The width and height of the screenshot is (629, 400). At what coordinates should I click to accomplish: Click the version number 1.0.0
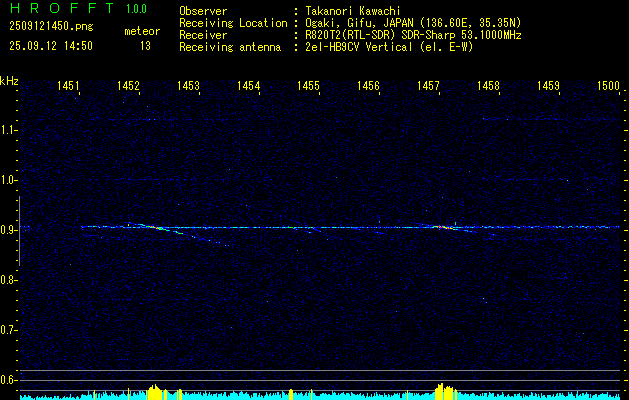click(x=136, y=9)
